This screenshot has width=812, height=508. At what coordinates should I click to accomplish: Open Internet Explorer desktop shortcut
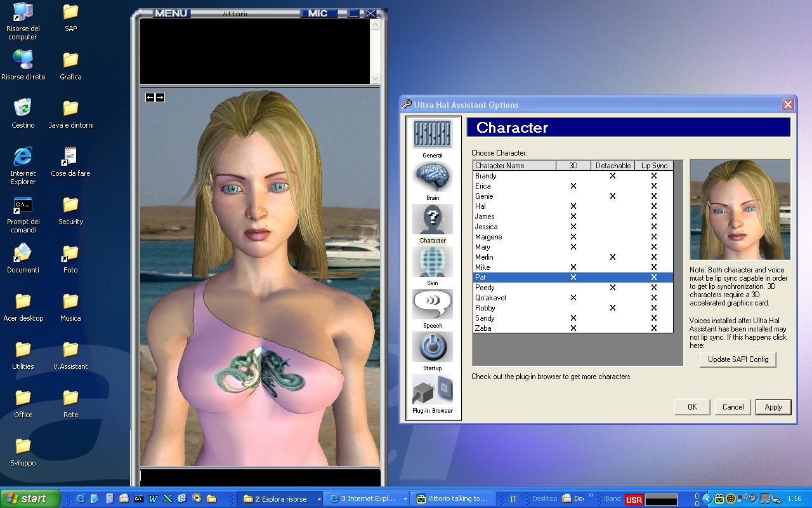click(x=23, y=166)
